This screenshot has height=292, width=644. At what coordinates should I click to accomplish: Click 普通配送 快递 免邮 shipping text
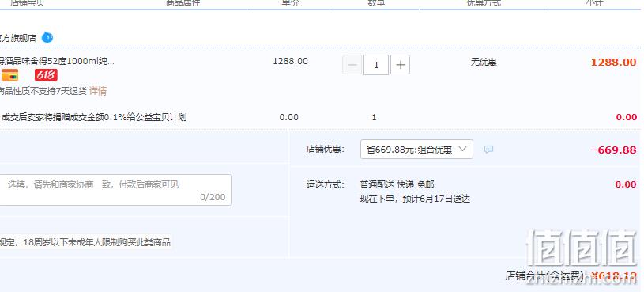(x=397, y=184)
